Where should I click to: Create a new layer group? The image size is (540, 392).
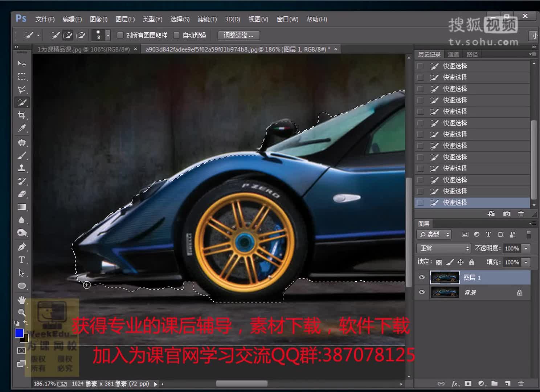(x=495, y=383)
